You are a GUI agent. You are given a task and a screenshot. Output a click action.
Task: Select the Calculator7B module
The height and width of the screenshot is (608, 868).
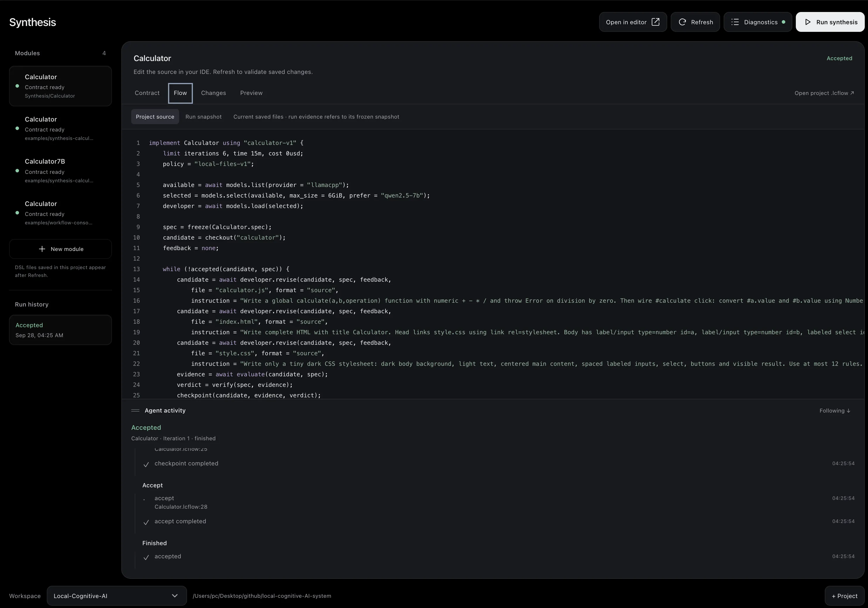coord(60,171)
